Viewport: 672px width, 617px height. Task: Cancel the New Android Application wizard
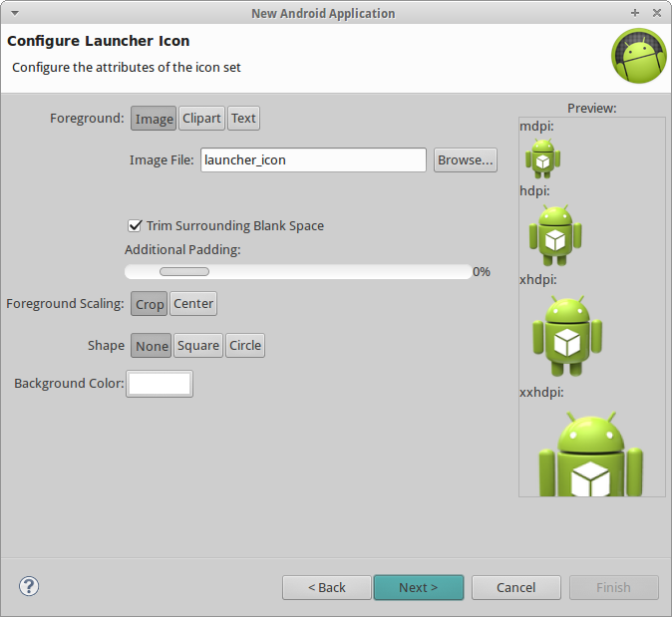516,587
